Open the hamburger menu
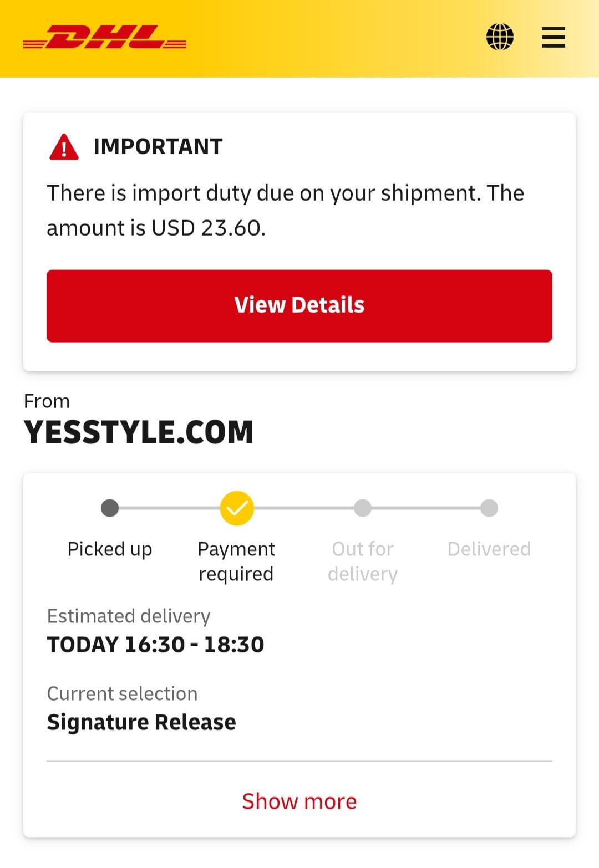This screenshot has height=868, width=599. 553,38
